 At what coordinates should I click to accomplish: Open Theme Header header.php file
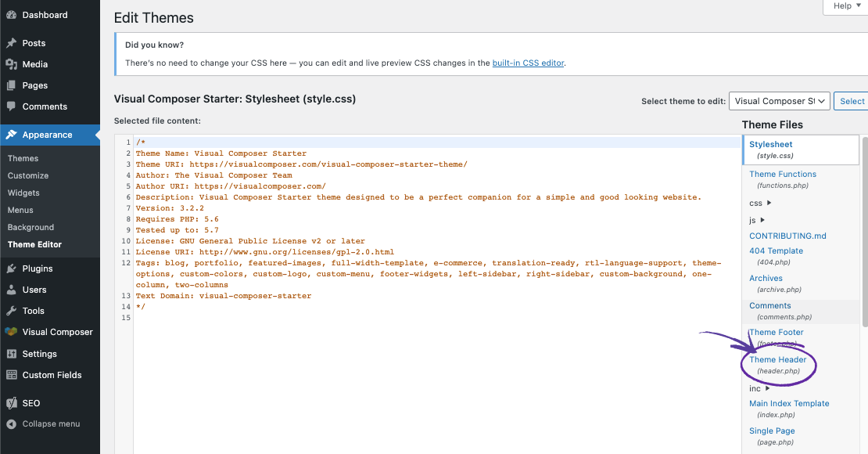778,365
